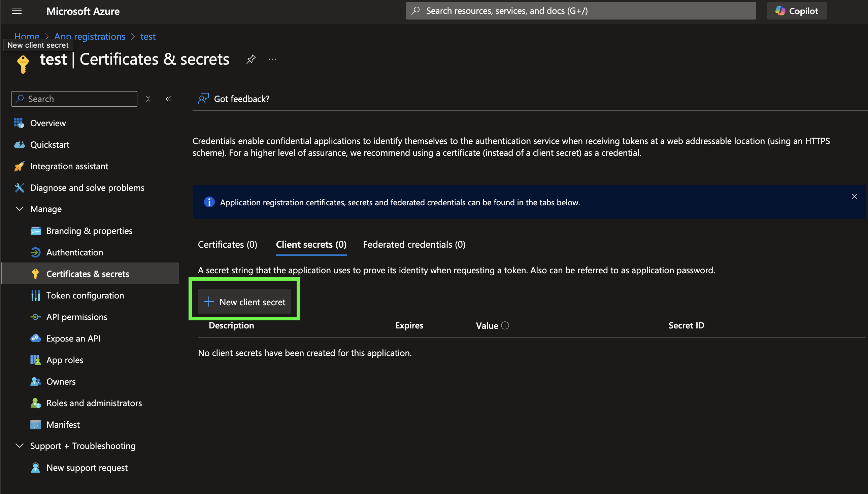Image resolution: width=868 pixels, height=494 pixels.
Task: Click the large key icon beside title
Action: coord(23,65)
